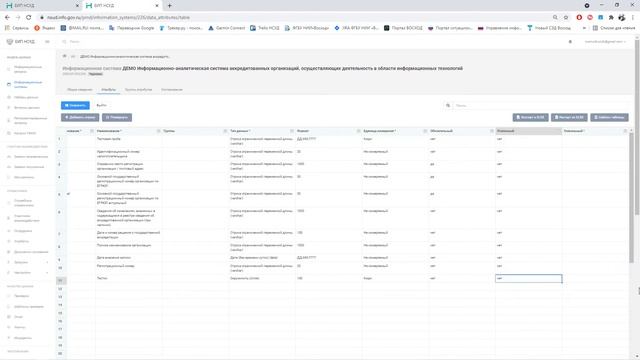Open the Формат column menu icon
The width and height of the screenshot is (640, 360).
click(x=358, y=131)
